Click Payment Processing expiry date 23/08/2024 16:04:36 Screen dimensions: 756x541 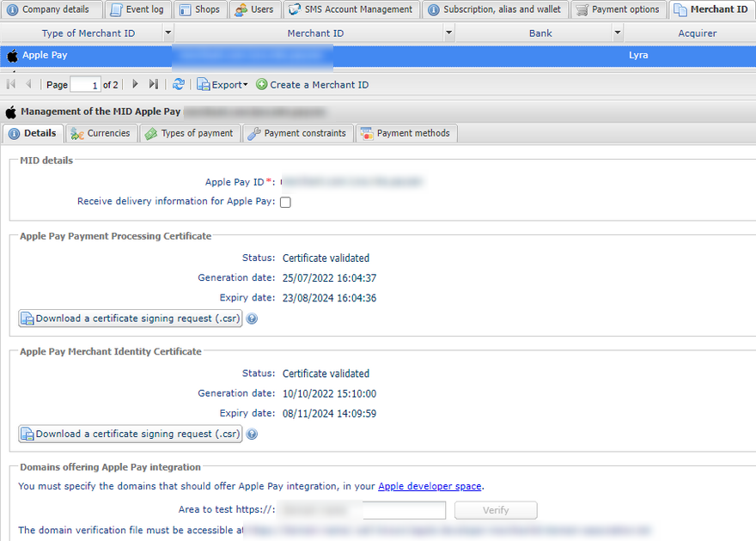(329, 298)
